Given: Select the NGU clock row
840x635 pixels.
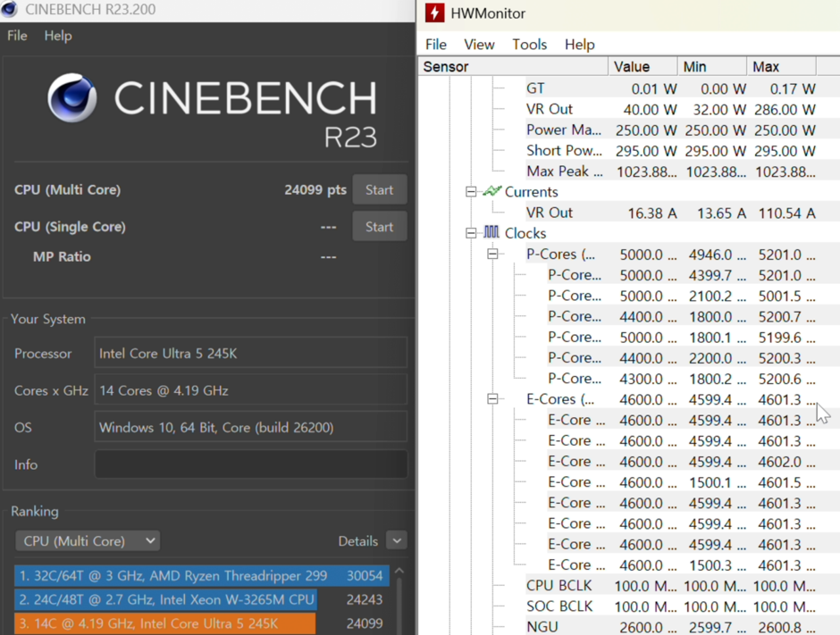Looking at the screenshot, I should click(671, 627).
